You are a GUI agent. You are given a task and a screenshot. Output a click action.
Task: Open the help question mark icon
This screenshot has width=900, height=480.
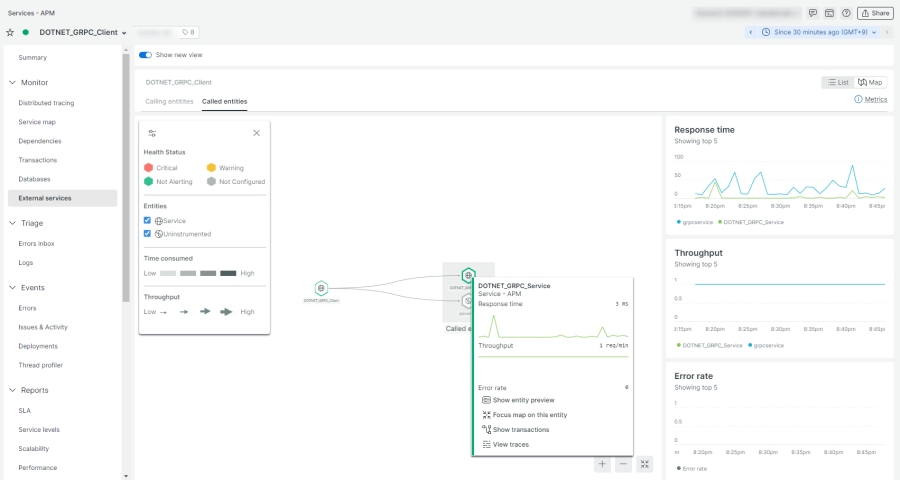coord(846,13)
